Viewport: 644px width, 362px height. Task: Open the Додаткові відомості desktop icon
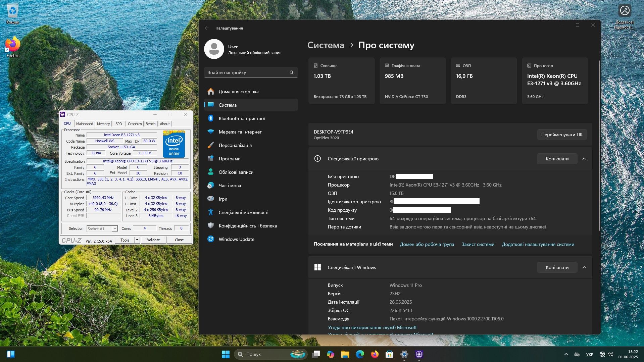pyautogui.click(x=625, y=16)
